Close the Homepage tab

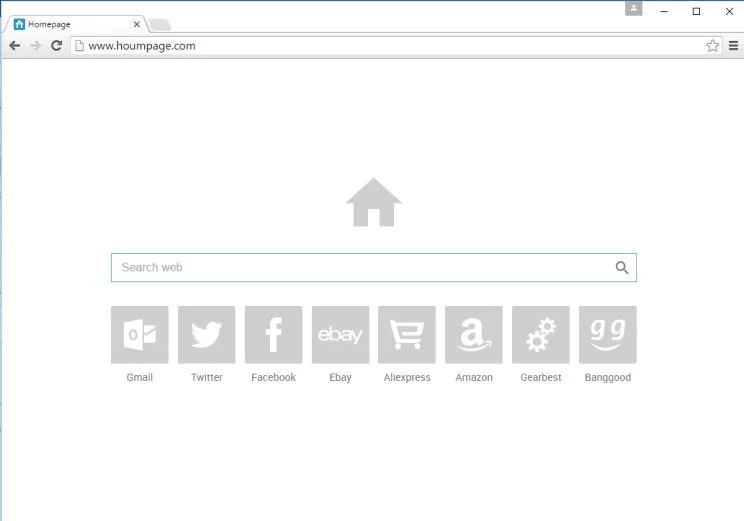click(x=137, y=24)
